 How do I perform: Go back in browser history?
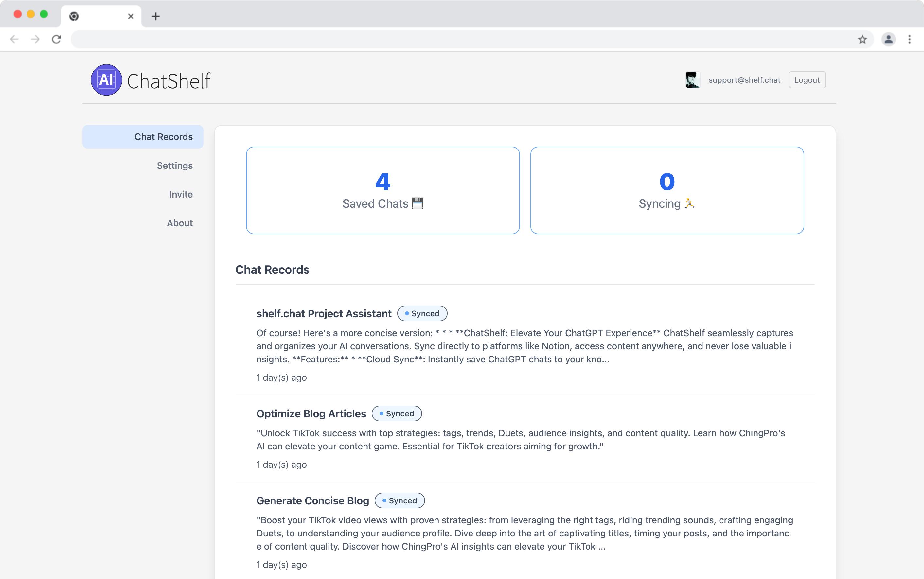click(x=14, y=39)
